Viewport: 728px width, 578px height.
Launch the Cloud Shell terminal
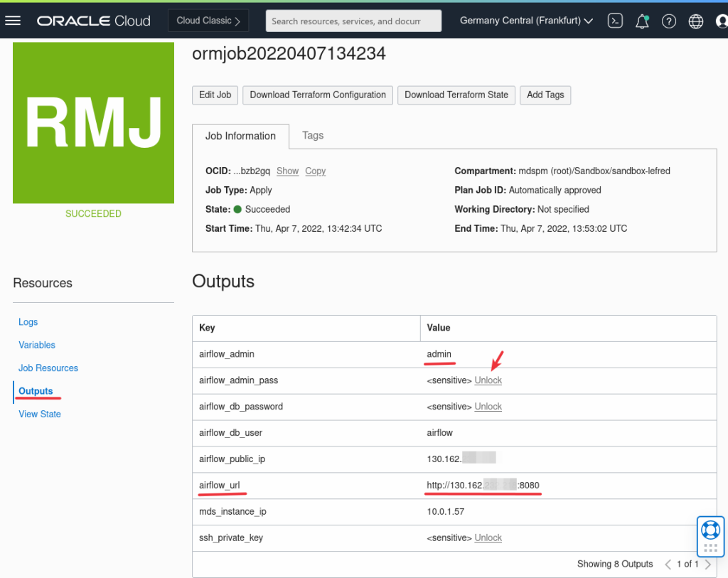coord(615,21)
